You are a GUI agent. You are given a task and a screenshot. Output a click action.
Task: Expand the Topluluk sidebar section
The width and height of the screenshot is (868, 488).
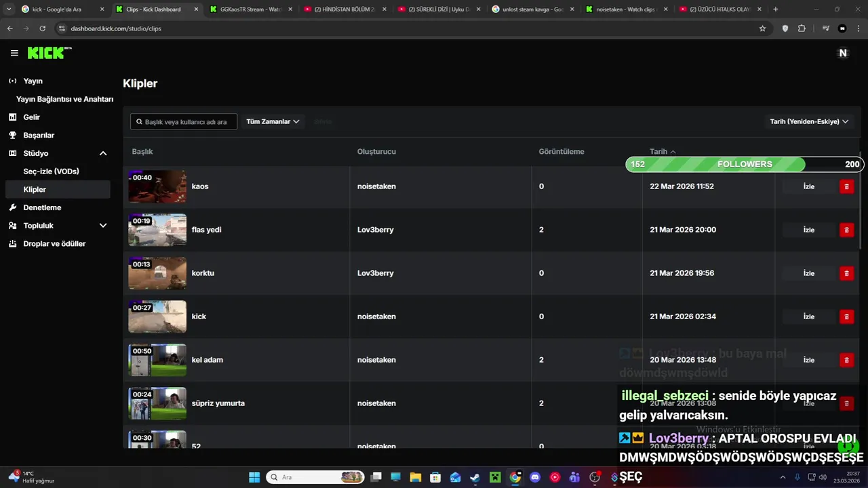[103, 226]
